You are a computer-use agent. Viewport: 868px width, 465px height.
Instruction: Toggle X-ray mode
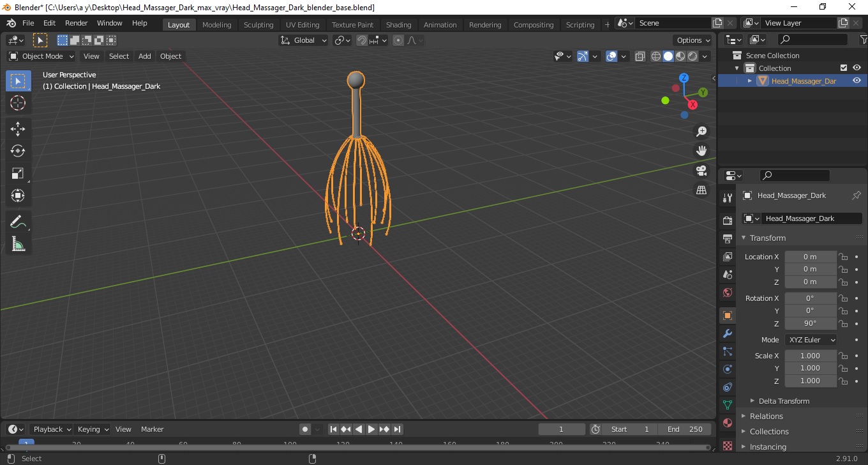[x=640, y=56]
